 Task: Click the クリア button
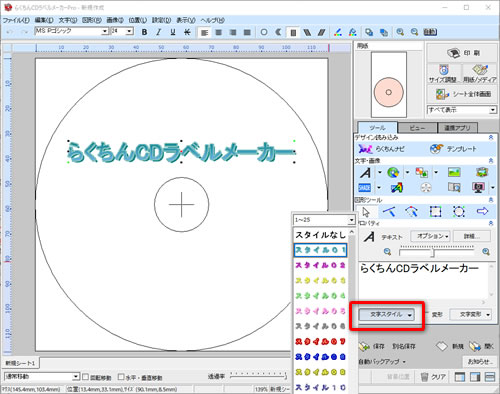coord(433,377)
